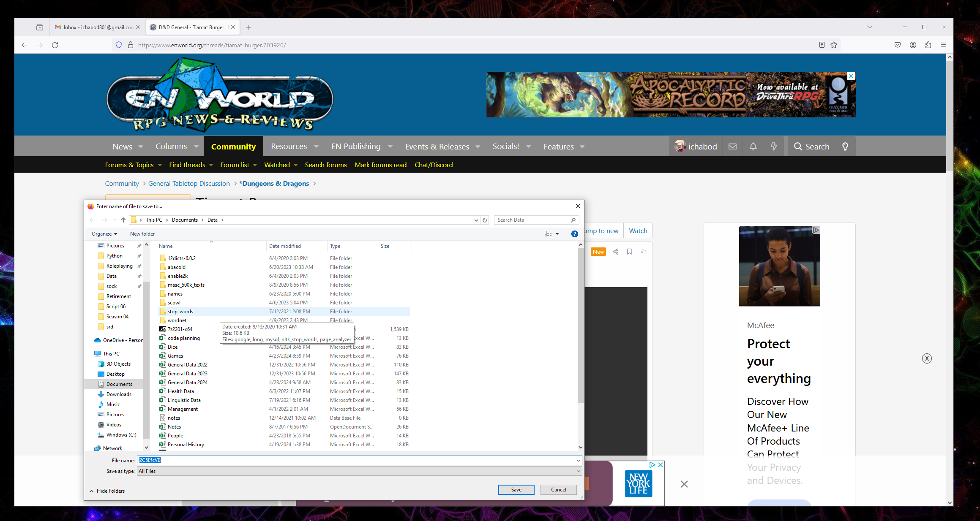Expand the Organize menu

(x=104, y=234)
